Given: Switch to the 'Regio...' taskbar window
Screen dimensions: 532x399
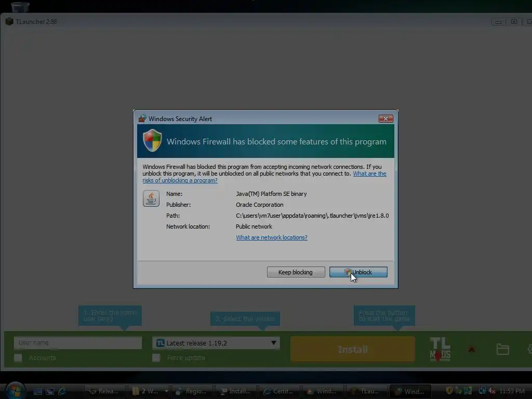Looking at the screenshot, I should click(x=192, y=391).
